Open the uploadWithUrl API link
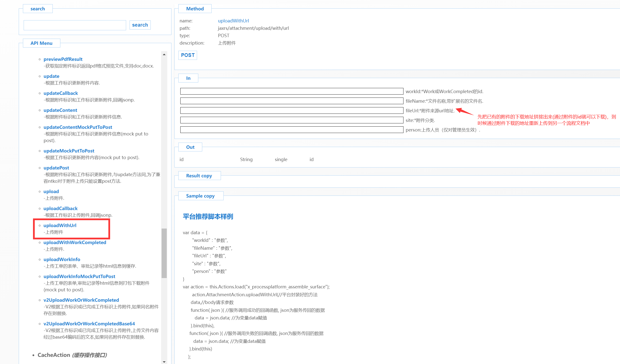This screenshot has width=620, height=364. click(x=60, y=225)
